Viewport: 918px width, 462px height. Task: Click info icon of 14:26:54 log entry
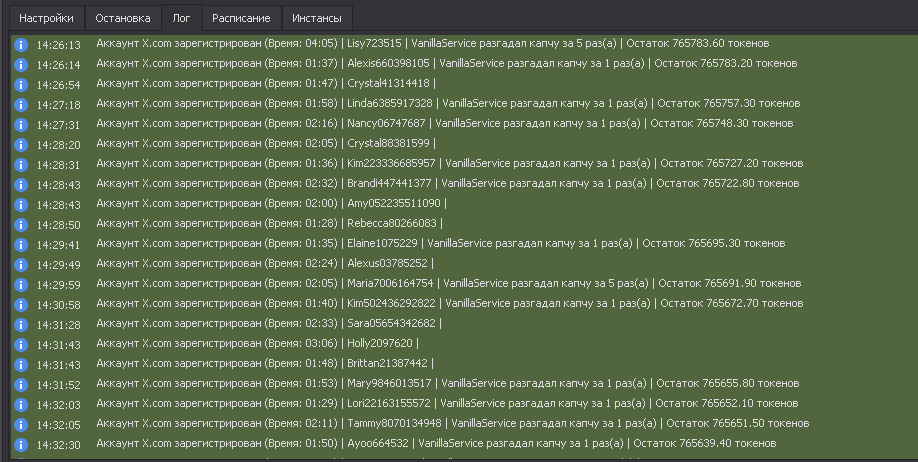pyautogui.click(x=21, y=85)
